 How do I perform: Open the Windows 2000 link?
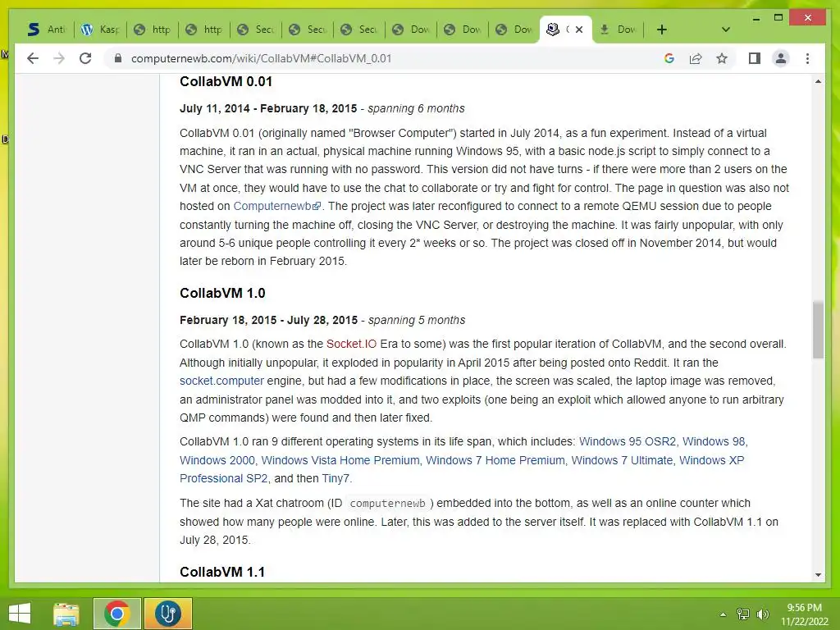point(217,460)
